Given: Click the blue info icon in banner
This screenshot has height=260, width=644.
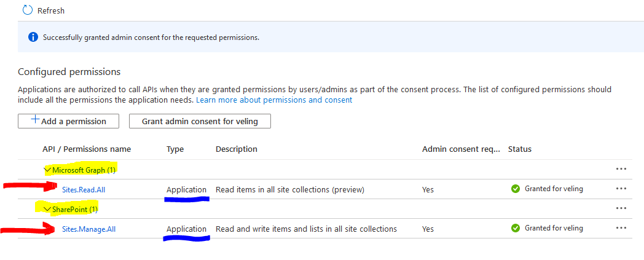Looking at the screenshot, I should [33, 37].
